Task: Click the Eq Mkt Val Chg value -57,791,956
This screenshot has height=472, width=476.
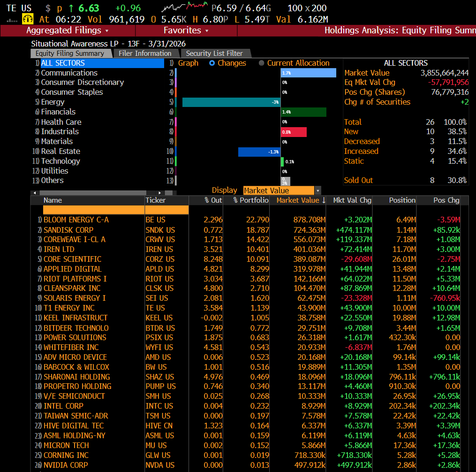Action: (x=448, y=82)
